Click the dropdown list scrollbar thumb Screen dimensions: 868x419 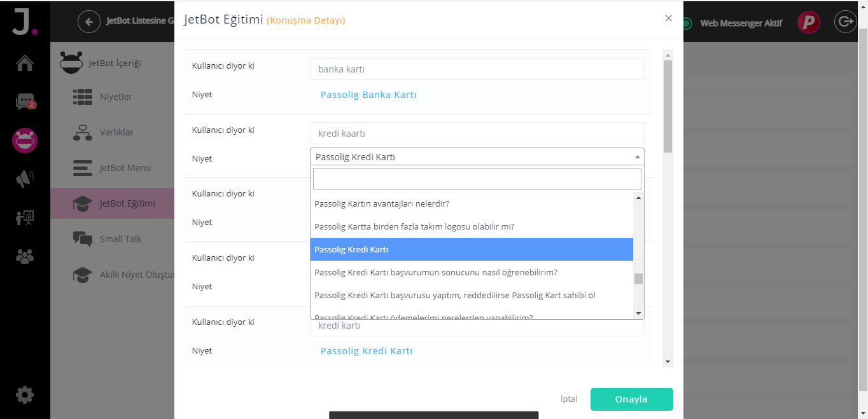(x=639, y=278)
